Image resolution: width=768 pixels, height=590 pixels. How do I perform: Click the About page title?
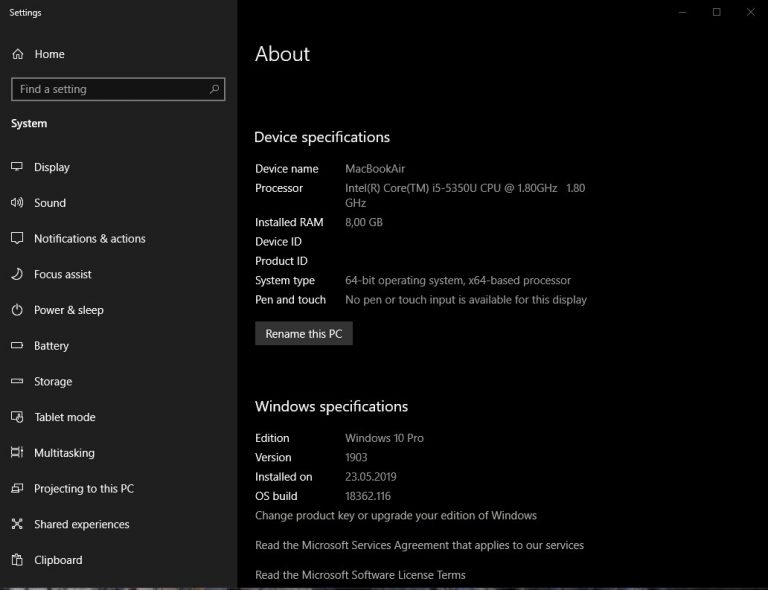tap(282, 54)
